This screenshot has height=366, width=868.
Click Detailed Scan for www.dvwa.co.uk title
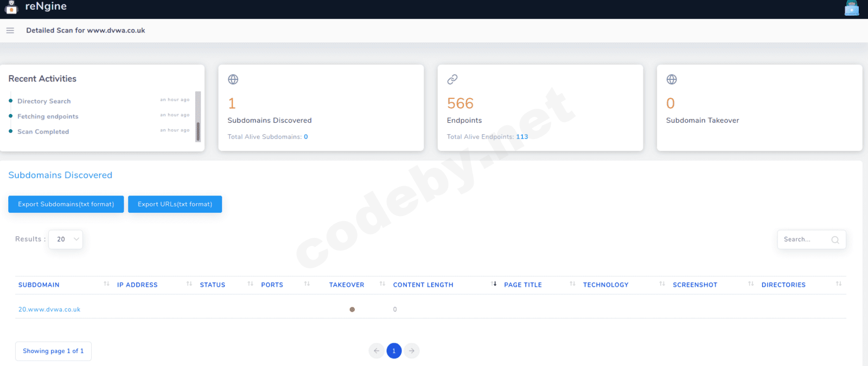tap(86, 30)
